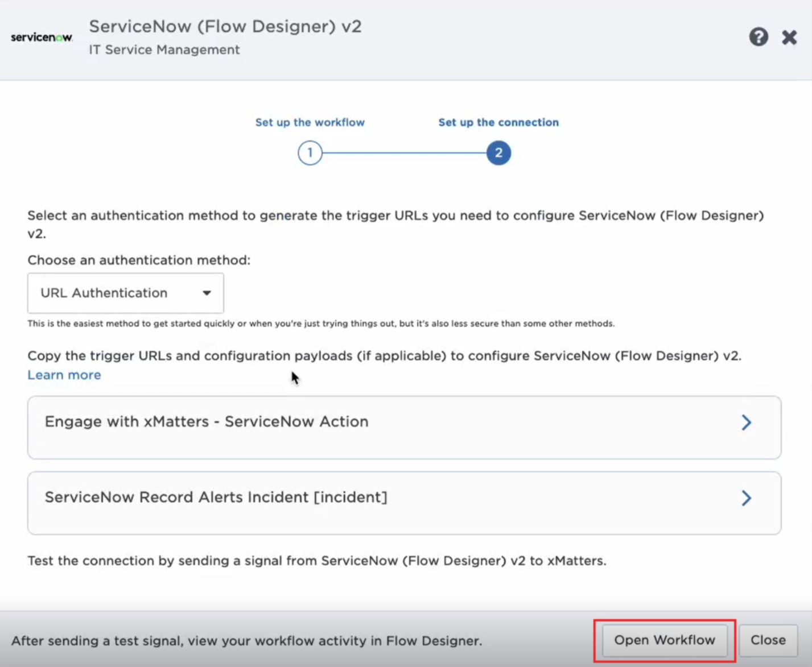Screen dimensions: 812x667
Task: Click the ServiceNow logo in the header
Action: 42,38
